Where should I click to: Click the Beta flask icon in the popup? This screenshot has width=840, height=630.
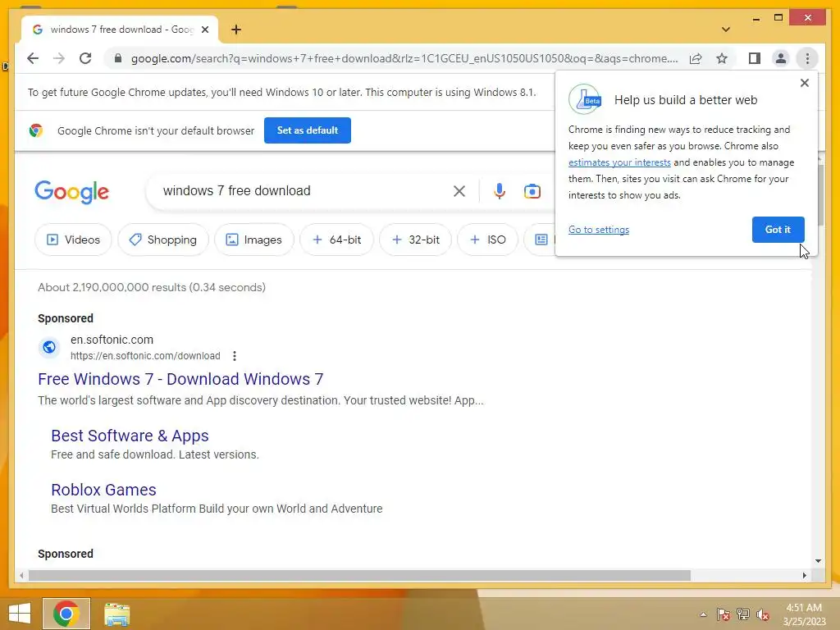585,99
